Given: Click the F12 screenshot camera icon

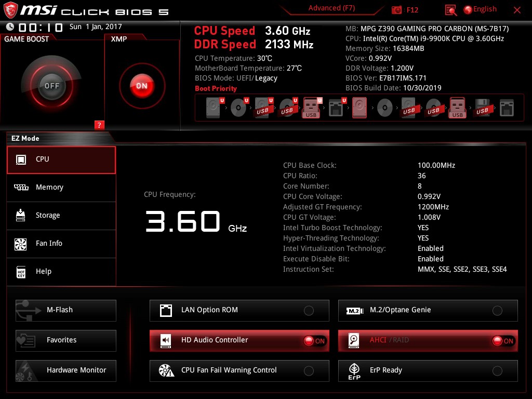Looking at the screenshot, I should pos(396,10).
